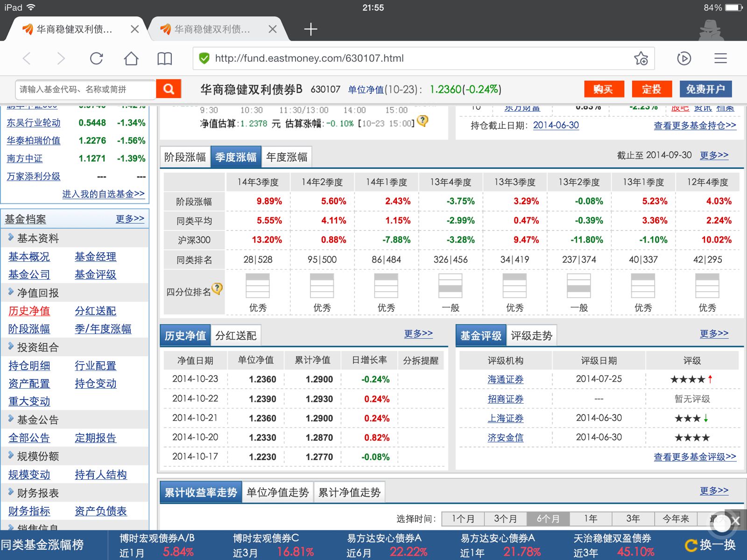Click the blue 免费开户 button
Image resolution: width=747 pixels, height=560 pixels.
coord(705,89)
